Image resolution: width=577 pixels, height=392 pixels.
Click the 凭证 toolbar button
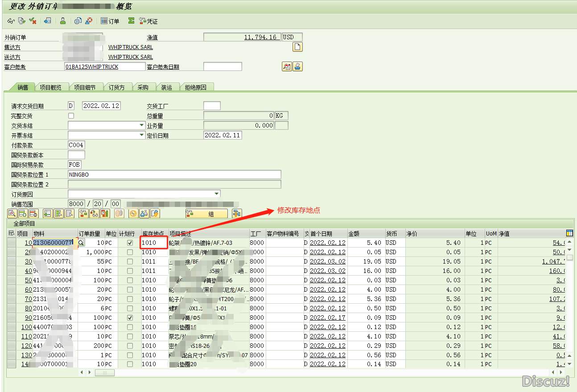pyautogui.click(x=148, y=21)
